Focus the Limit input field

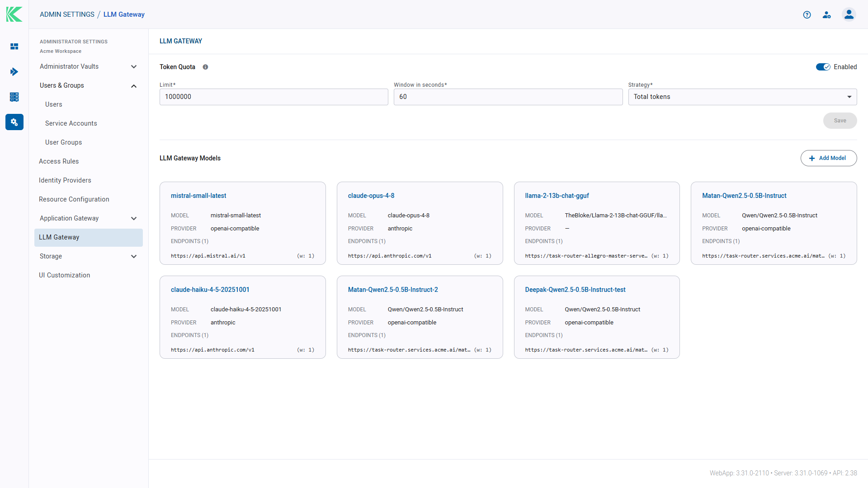pyautogui.click(x=274, y=97)
